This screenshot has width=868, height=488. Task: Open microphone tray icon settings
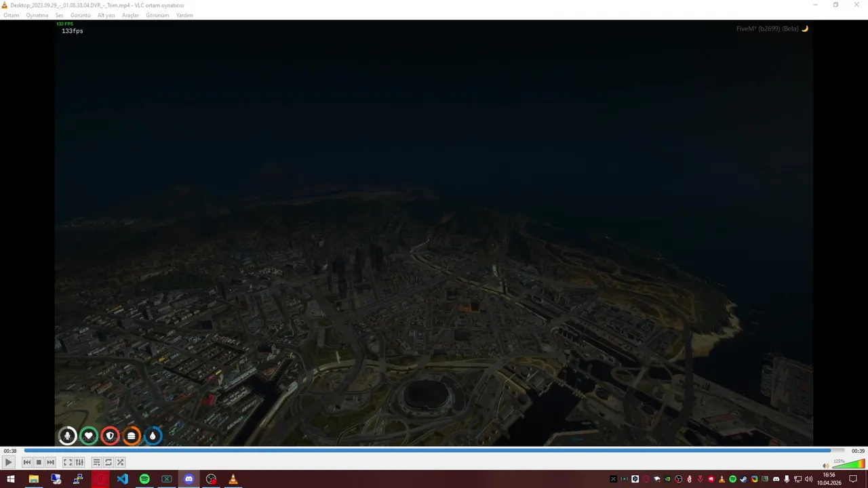(x=787, y=479)
